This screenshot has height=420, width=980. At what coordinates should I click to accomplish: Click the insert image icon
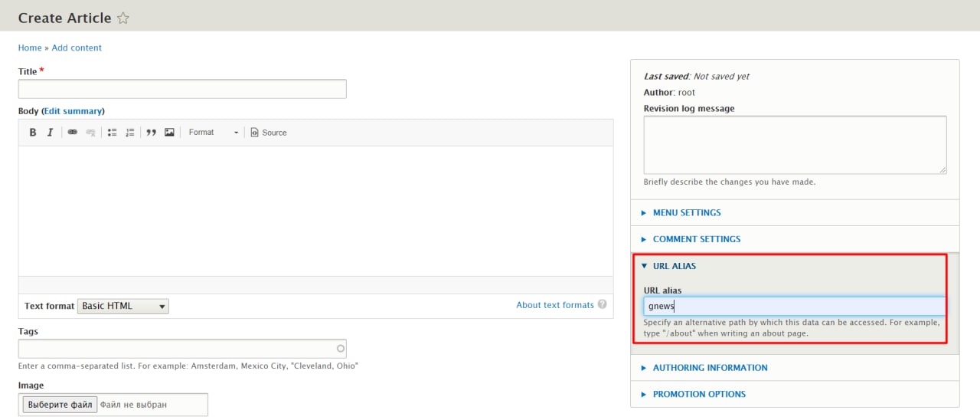click(169, 133)
